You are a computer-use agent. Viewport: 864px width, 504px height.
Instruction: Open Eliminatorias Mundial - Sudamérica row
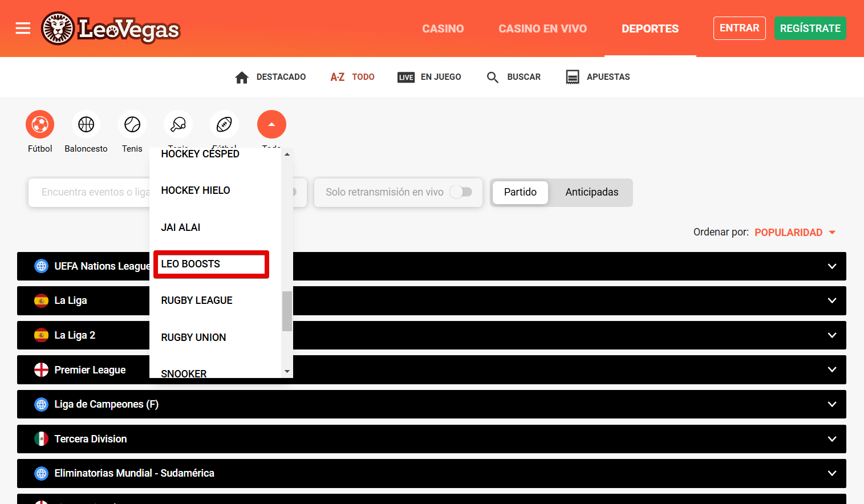tap(432, 473)
